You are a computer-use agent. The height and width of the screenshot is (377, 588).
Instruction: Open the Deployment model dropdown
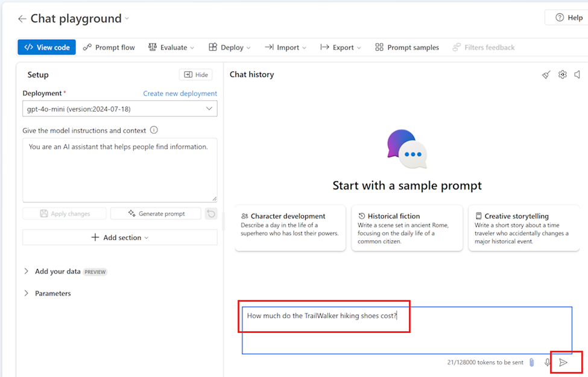(x=120, y=109)
